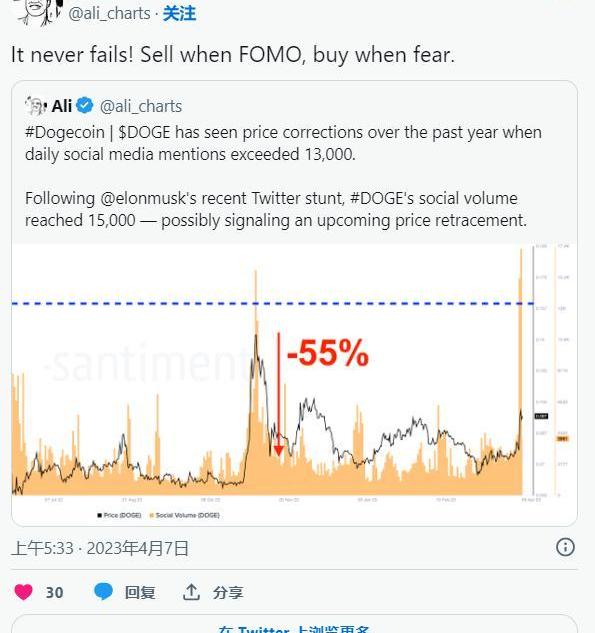The image size is (595, 633).
Task: Toggle Price (DOGE) legend entry
Action: (x=119, y=515)
